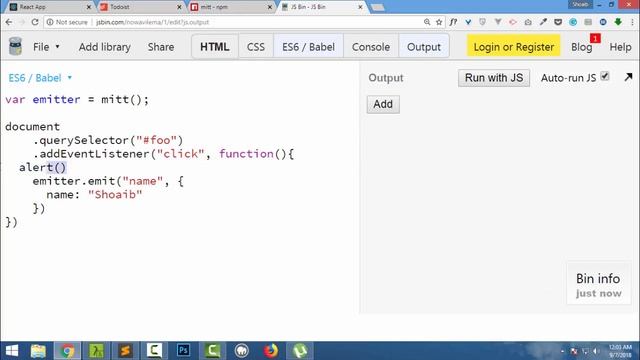Close the React App browser tab
Image resolution: width=640 pixels, height=360 pixels.
[89, 7]
